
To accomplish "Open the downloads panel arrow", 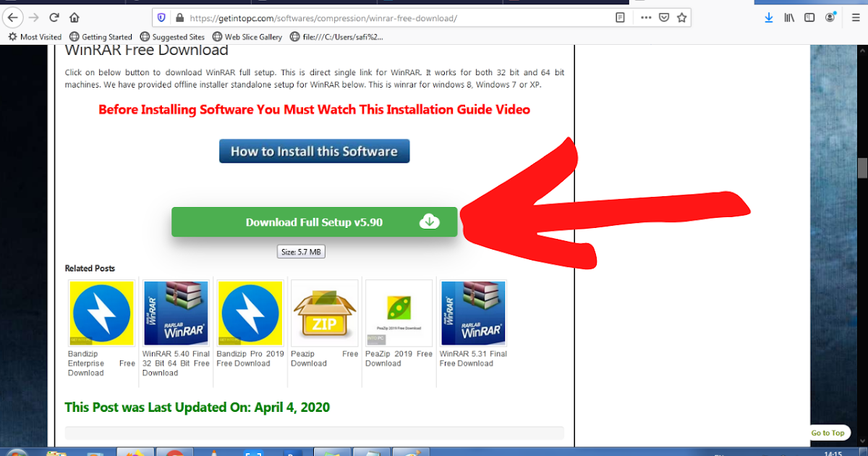I will [x=769, y=17].
